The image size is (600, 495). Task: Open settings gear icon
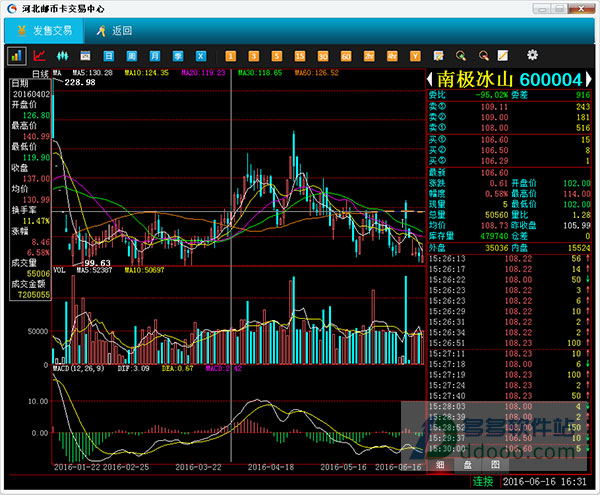pos(532,55)
